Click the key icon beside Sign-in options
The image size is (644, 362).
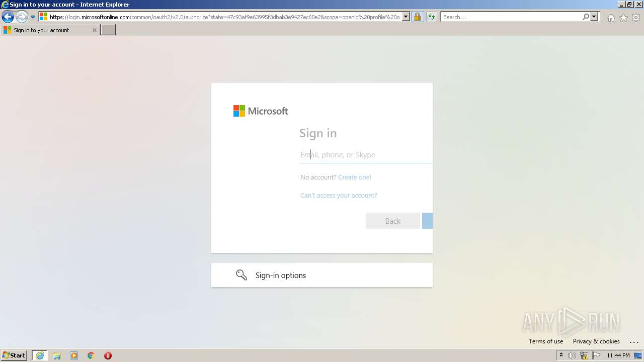click(x=242, y=275)
